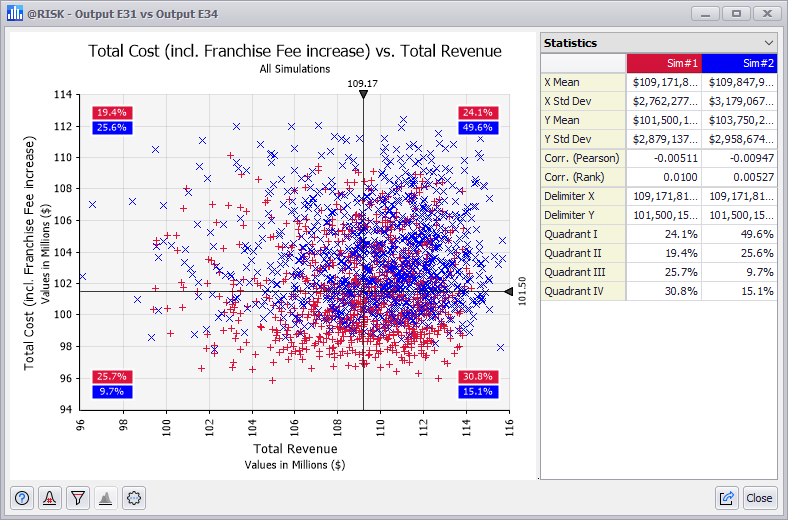The height and width of the screenshot is (520, 788).
Task: Select the red Sim#1 column header
Action: [663, 63]
